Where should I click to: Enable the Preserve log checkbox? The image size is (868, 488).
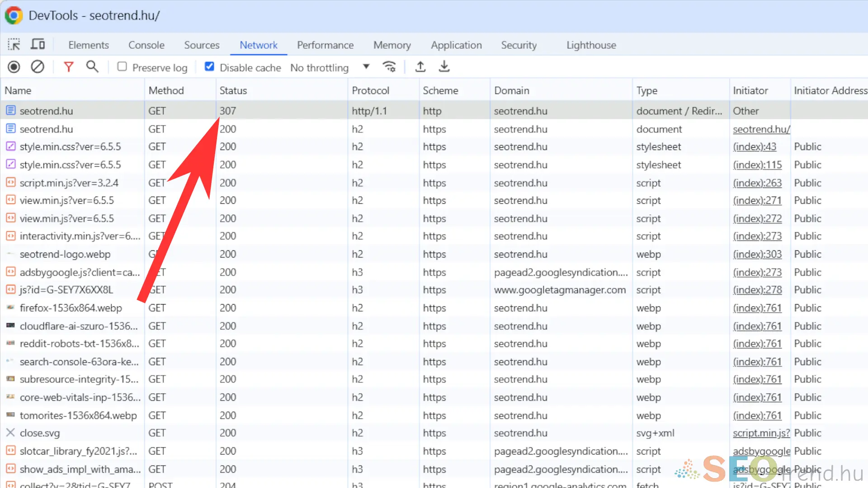122,66
